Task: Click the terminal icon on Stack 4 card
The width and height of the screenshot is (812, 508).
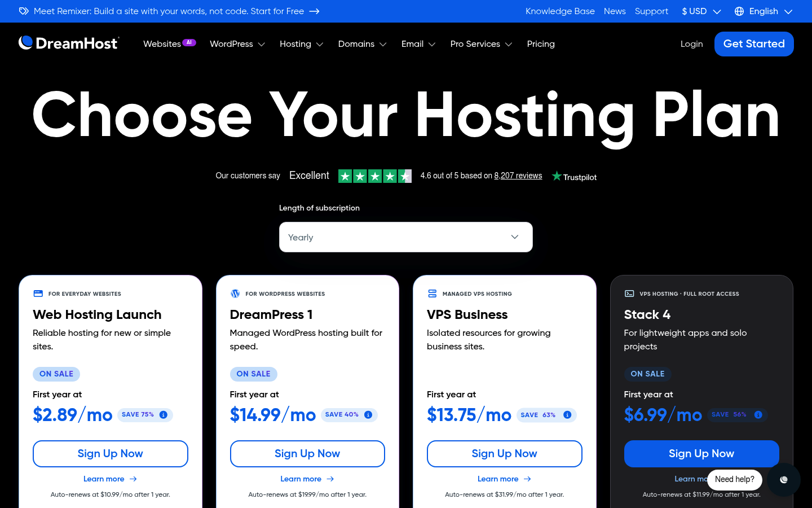Action: tap(629, 294)
